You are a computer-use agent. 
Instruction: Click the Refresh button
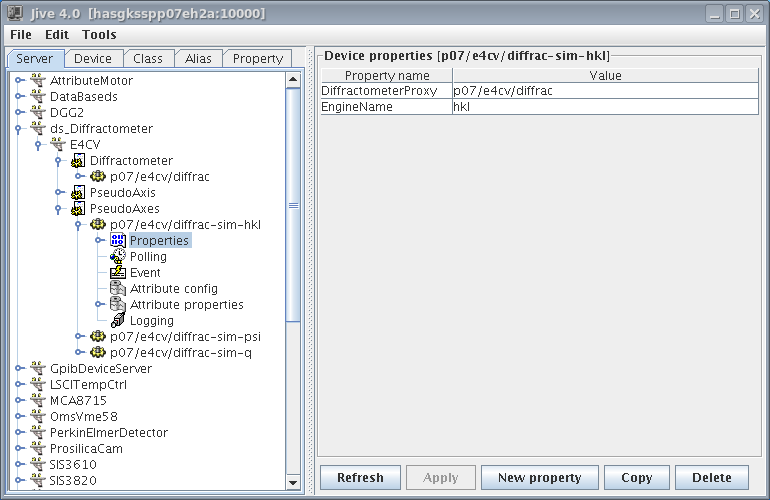[x=360, y=477]
